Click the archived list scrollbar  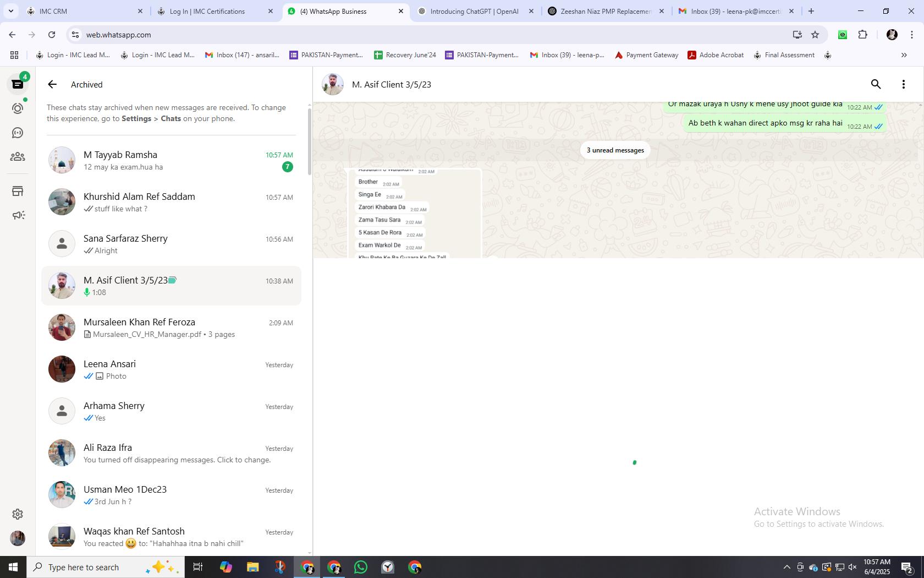pos(310,142)
